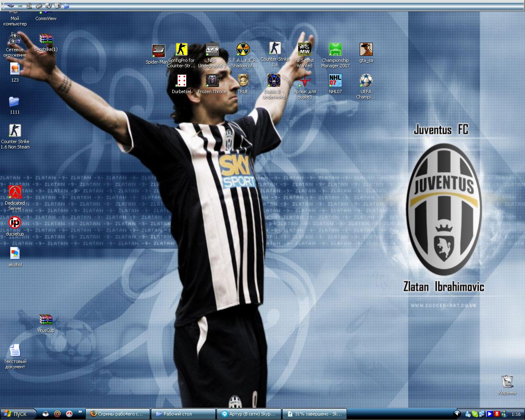Select the Counter-Strike 1.6 shortcut
The image size is (525, 420).
(275, 55)
